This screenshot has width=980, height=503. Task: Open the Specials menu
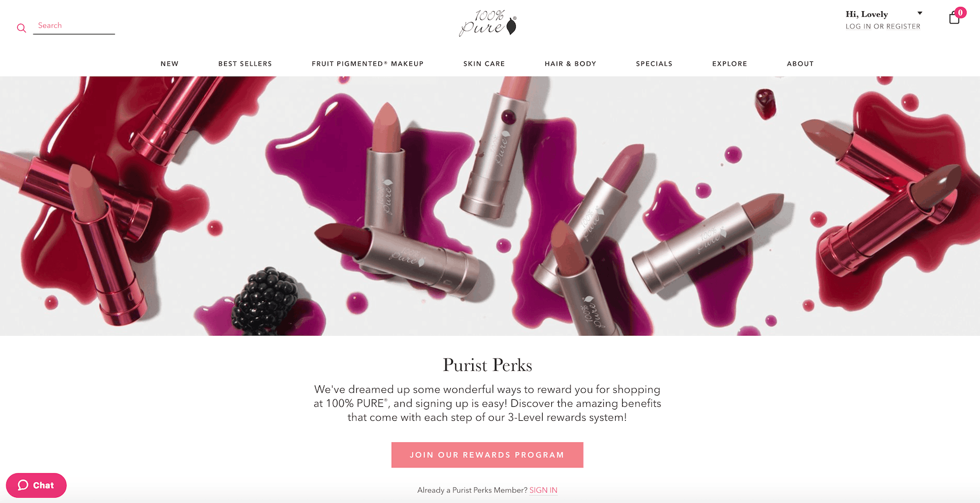[654, 63]
